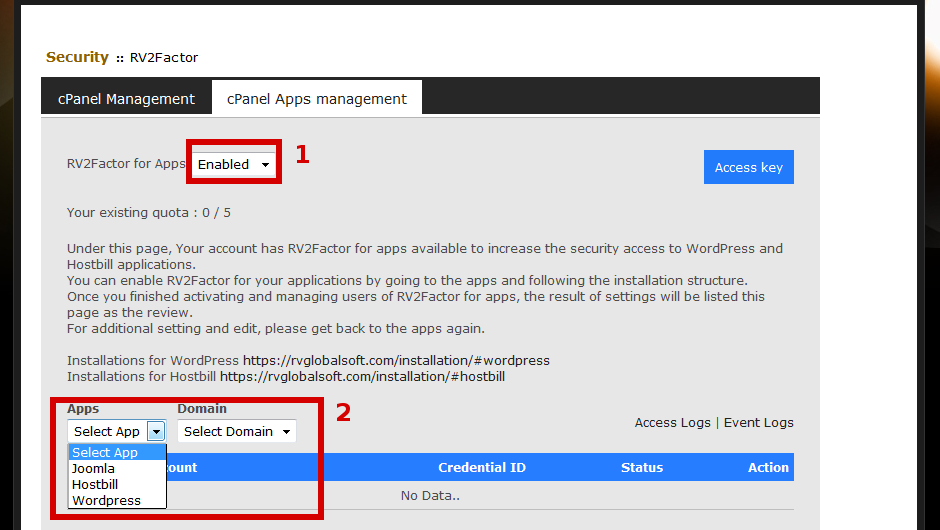Image resolution: width=940 pixels, height=530 pixels.
Task: Choose Joomla from the Apps list
Action: 117,468
